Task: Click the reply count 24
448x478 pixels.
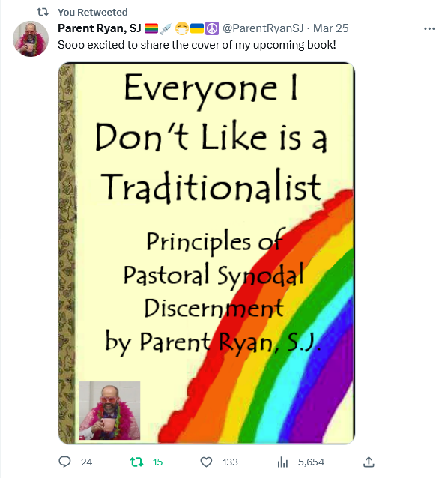Action: pos(87,462)
